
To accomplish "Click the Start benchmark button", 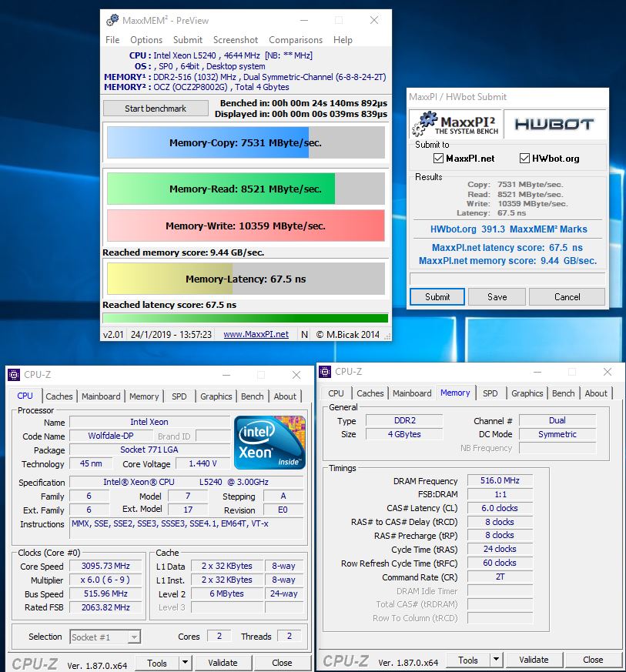I will coord(156,109).
